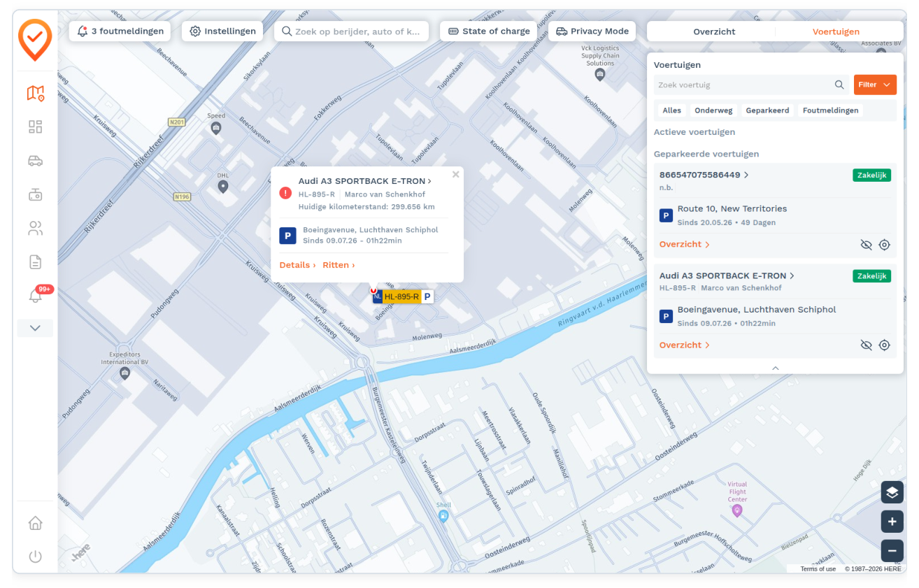This screenshot has height=588, width=919.
Task: Select the Alles filter chip
Action: [671, 110]
